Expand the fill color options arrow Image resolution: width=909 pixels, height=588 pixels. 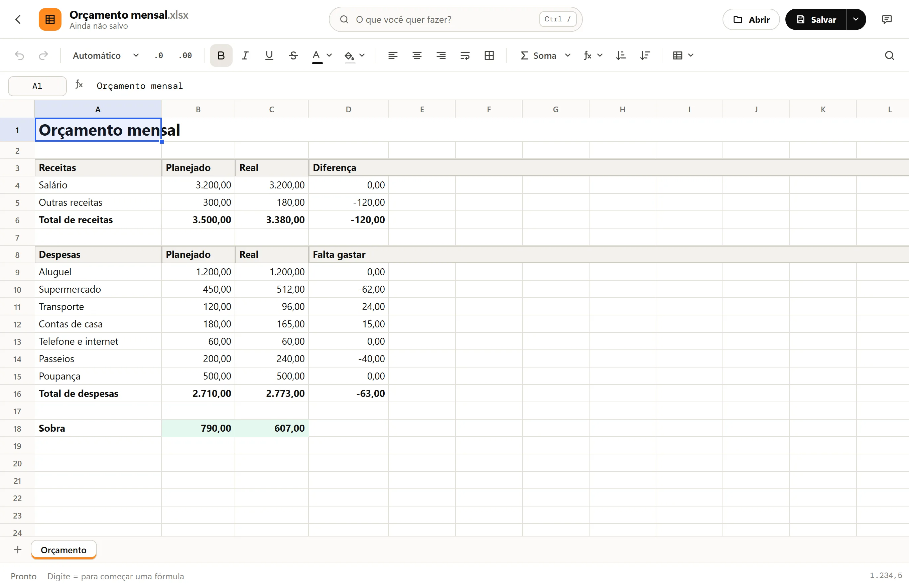[x=362, y=55]
